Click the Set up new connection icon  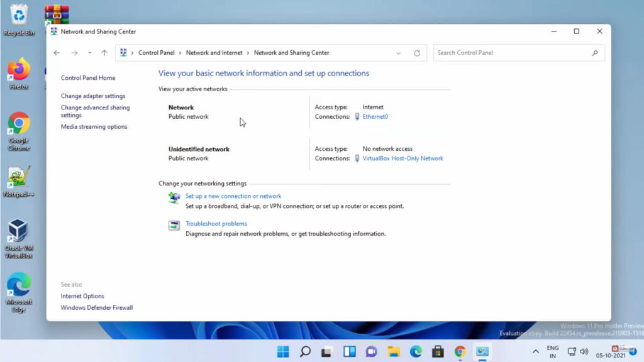point(174,198)
